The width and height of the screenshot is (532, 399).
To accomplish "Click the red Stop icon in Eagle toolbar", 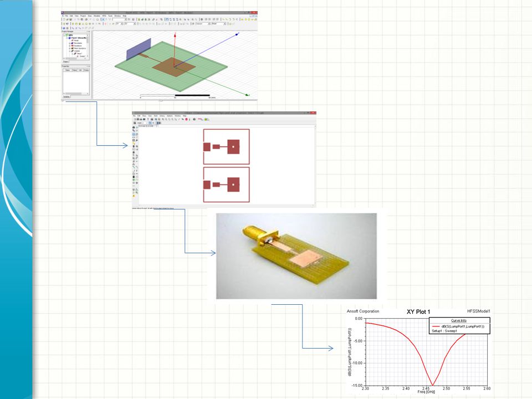I will pos(186,119).
